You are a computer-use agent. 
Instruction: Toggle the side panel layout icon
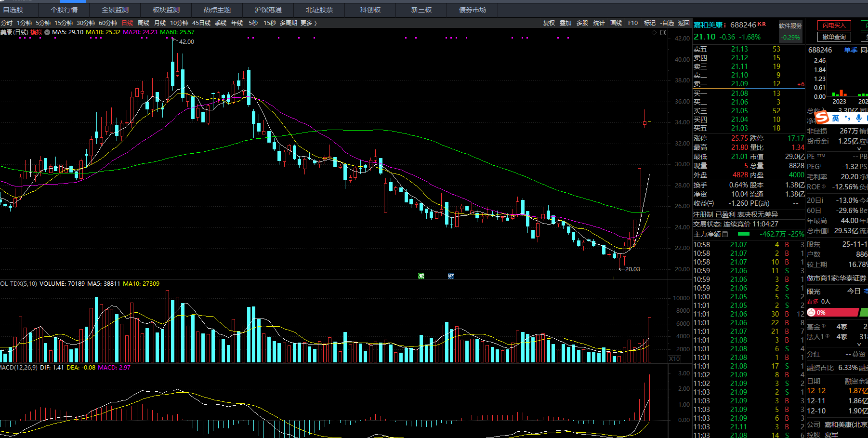(663, 32)
